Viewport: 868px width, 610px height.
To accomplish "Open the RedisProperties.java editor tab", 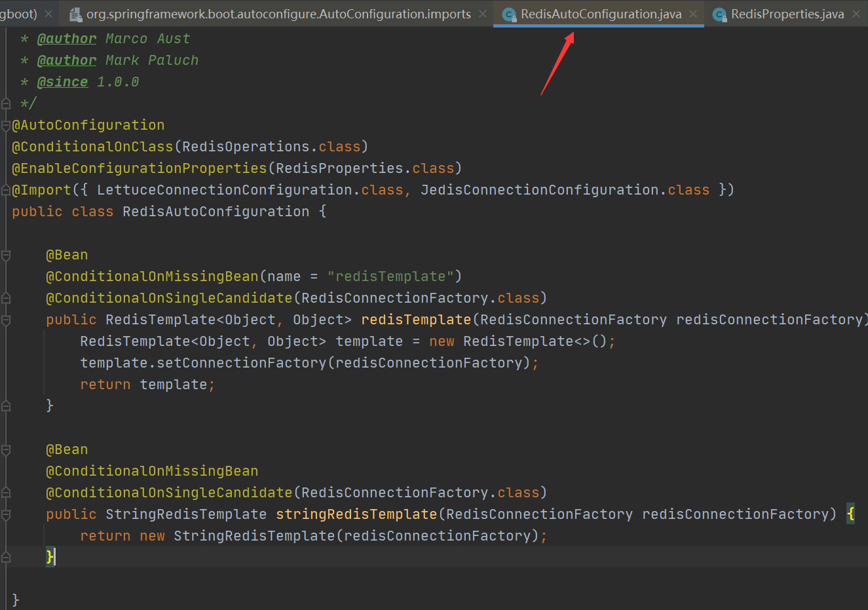I will (787, 14).
